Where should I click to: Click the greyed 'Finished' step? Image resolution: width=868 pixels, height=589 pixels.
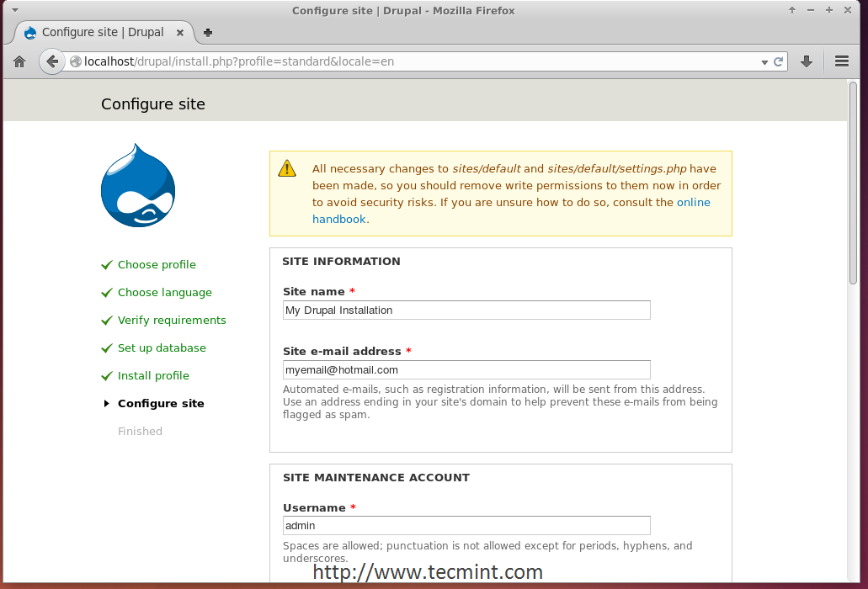pos(140,431)
